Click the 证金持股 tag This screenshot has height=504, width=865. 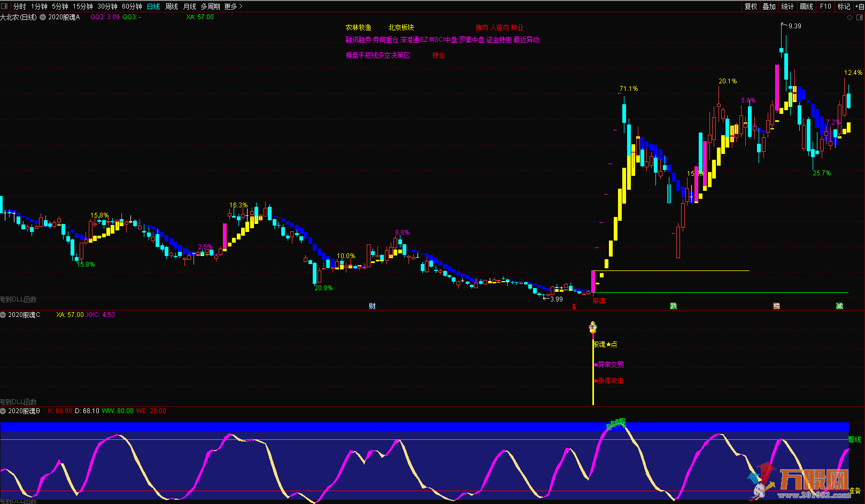tap(499, 40)
